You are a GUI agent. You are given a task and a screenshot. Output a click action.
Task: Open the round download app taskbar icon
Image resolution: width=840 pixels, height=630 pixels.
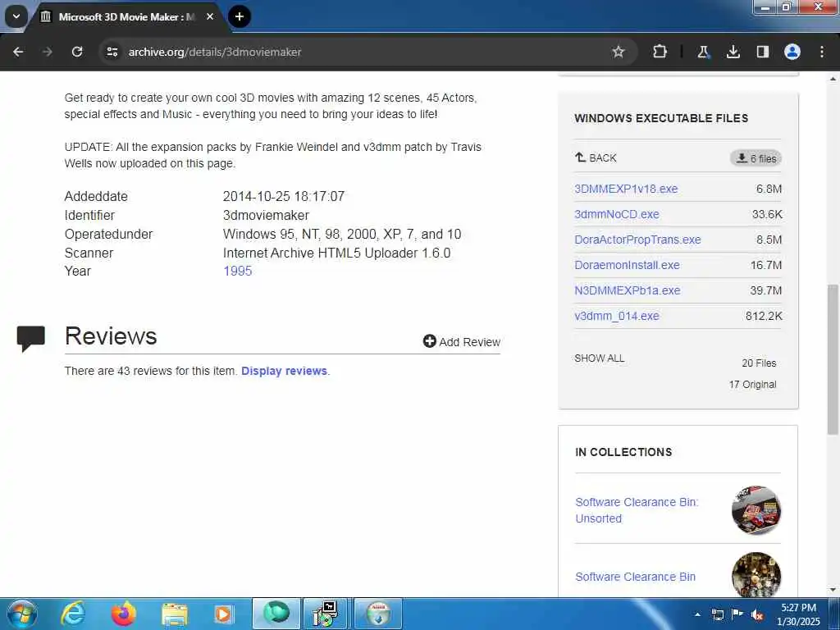[x=377, y=614]
